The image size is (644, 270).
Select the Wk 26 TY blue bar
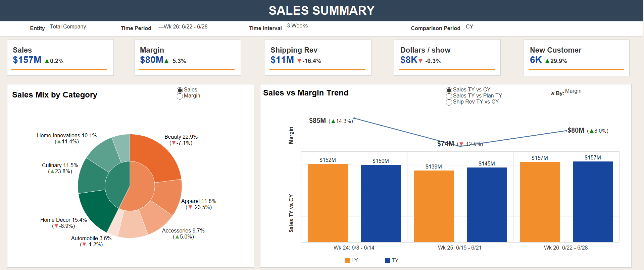coord(593,202)
